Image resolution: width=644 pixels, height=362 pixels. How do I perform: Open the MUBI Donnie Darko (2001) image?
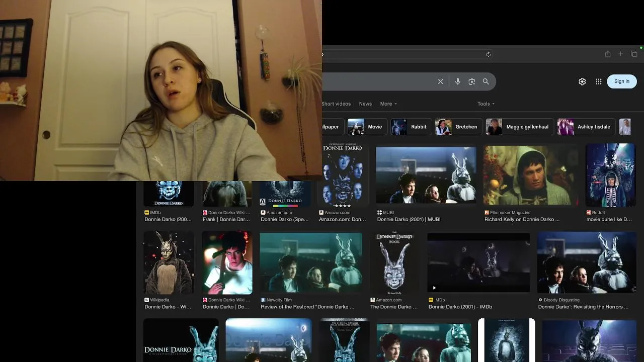426,175
